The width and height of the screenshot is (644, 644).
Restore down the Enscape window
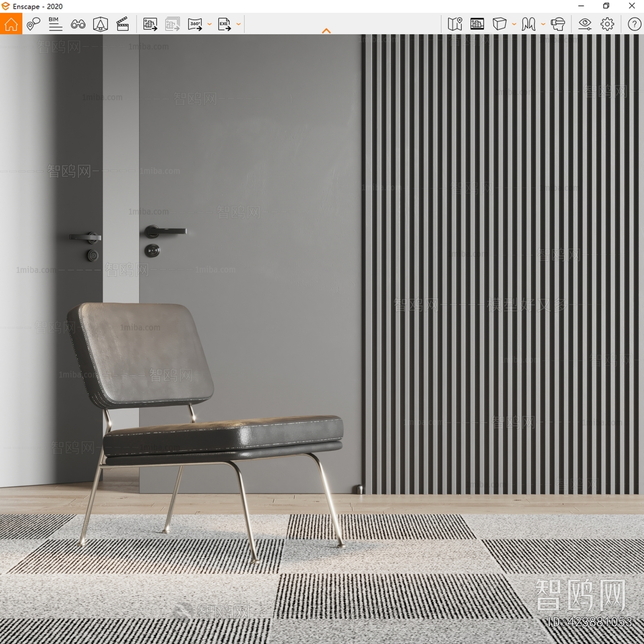606,6
